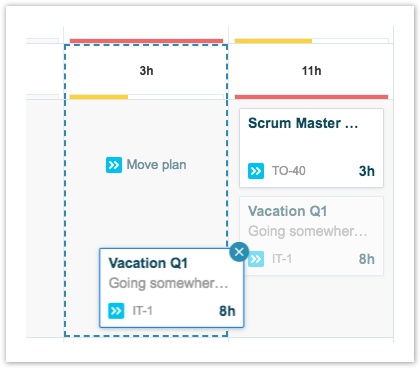The image size is (420, 368).
Task: Click the icon on the faded IT-1 card
Action: (x=256, y=259)
